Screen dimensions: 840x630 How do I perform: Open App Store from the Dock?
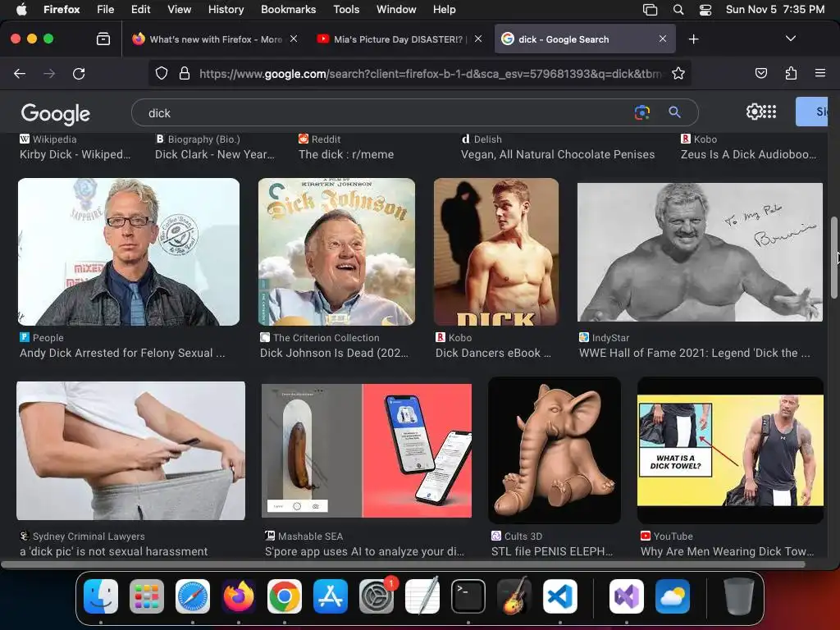coord(331,596)
